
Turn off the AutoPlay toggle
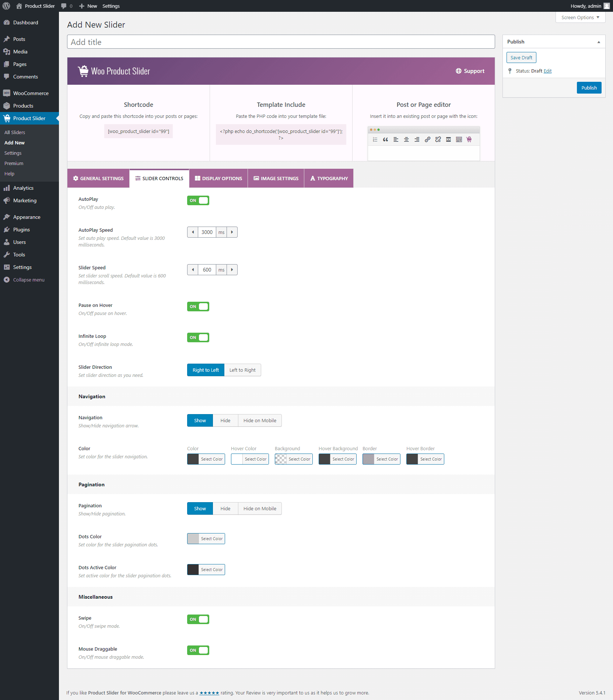pos(198,200)
